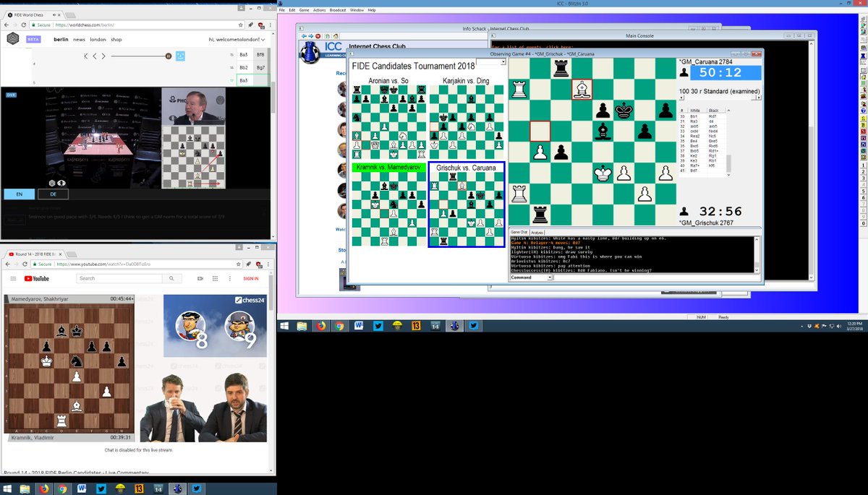Click the move slider handle on worldchess
Viewport: 868px width, 495px height.
click(x=169, y=56)
